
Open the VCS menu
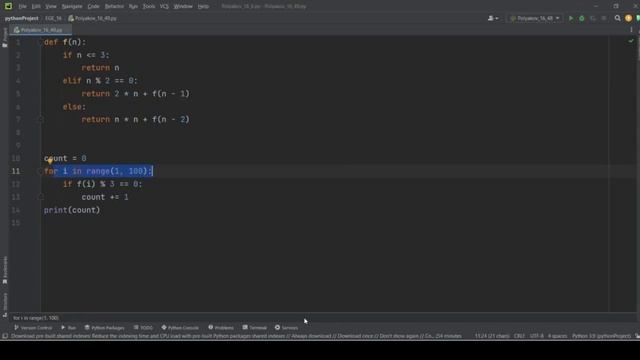[x=164, y=6]
